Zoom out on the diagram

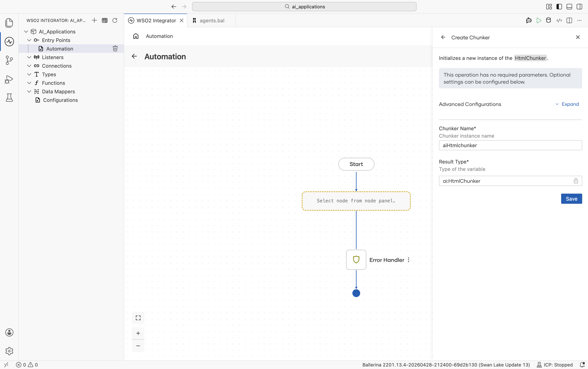click(x=138, y=346)
